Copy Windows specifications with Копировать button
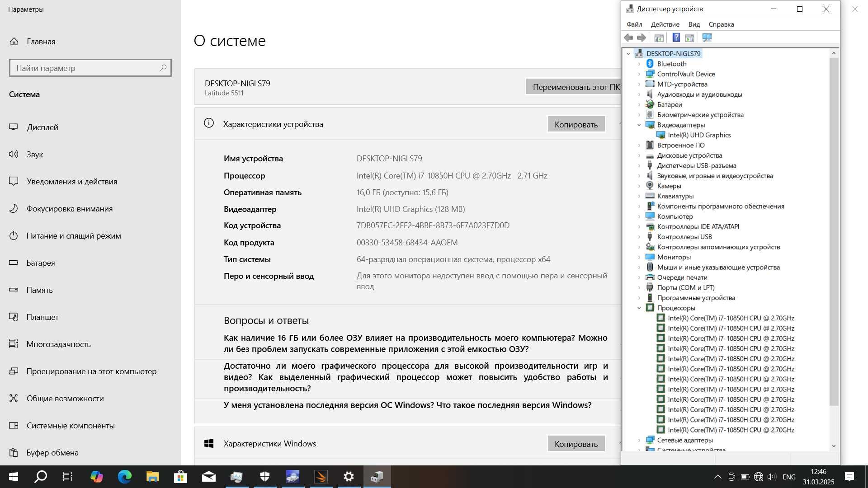The image size is (868, 488). tap(576, 444)
